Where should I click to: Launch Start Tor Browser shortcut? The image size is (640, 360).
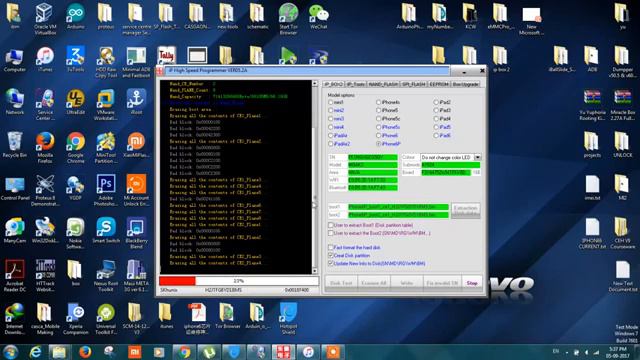point(288,18)
